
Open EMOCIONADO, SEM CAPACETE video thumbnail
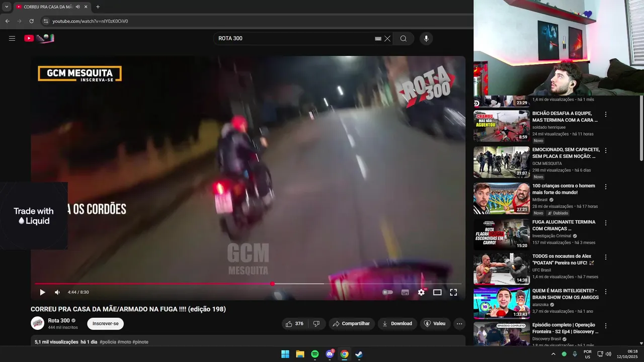click(501, 162)
